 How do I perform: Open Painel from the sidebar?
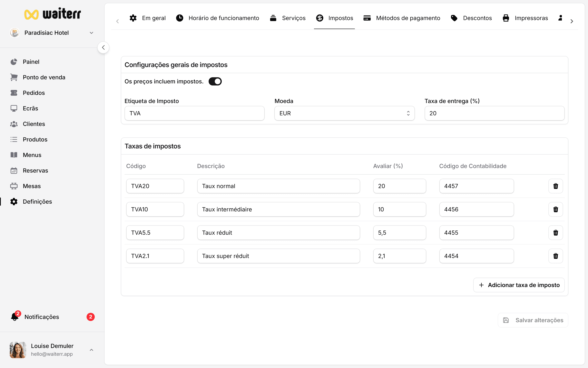click(x=31, y=62)
